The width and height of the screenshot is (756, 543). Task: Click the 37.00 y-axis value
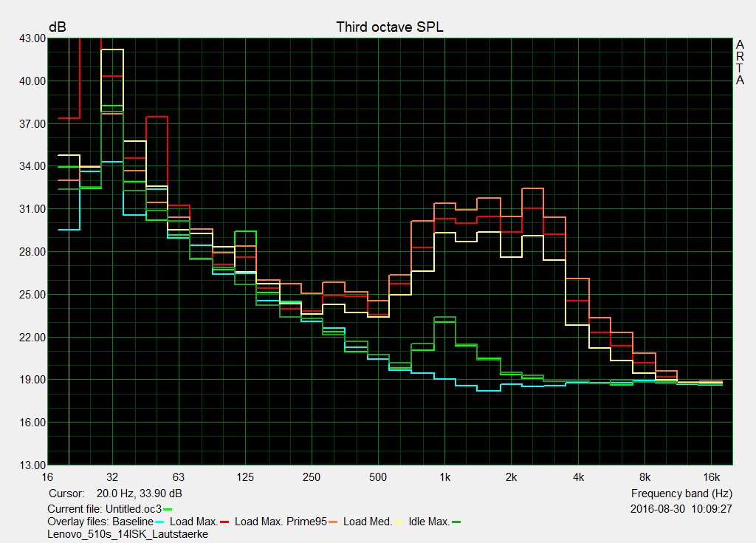pyautogui.click(x=32, y=124)
